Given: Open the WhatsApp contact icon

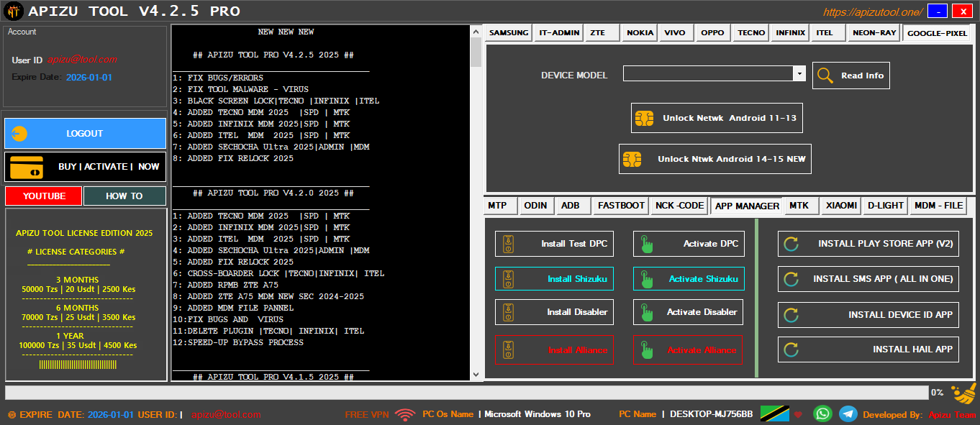Looking at the screenshot, I should tap(822, 414).
